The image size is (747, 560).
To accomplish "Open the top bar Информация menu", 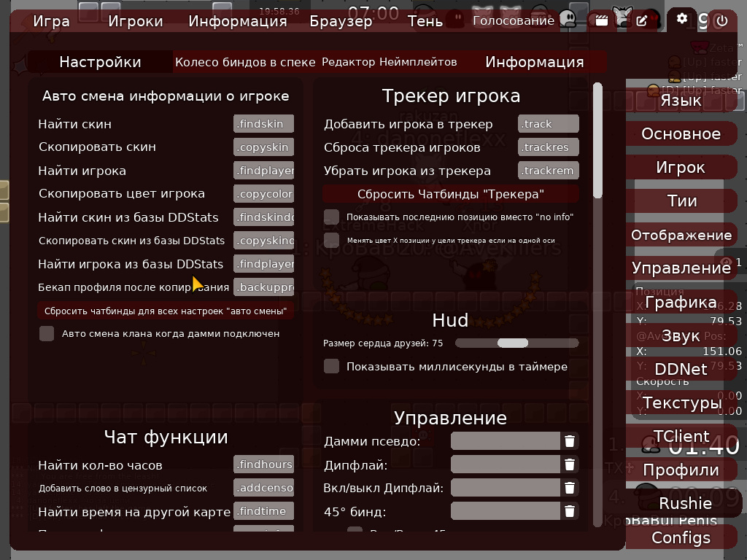I will (x=238, y=21).
